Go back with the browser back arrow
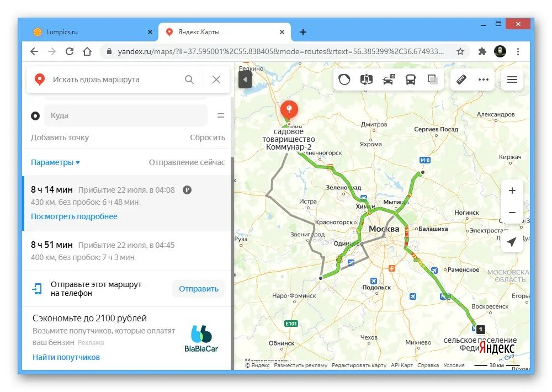 tap(34, 51)
